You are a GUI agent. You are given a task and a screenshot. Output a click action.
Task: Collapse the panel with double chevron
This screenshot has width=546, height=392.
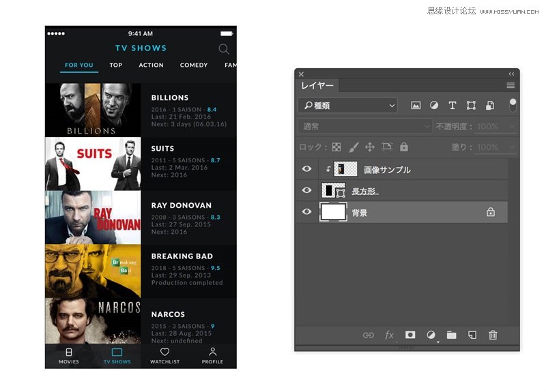[511, 74]
